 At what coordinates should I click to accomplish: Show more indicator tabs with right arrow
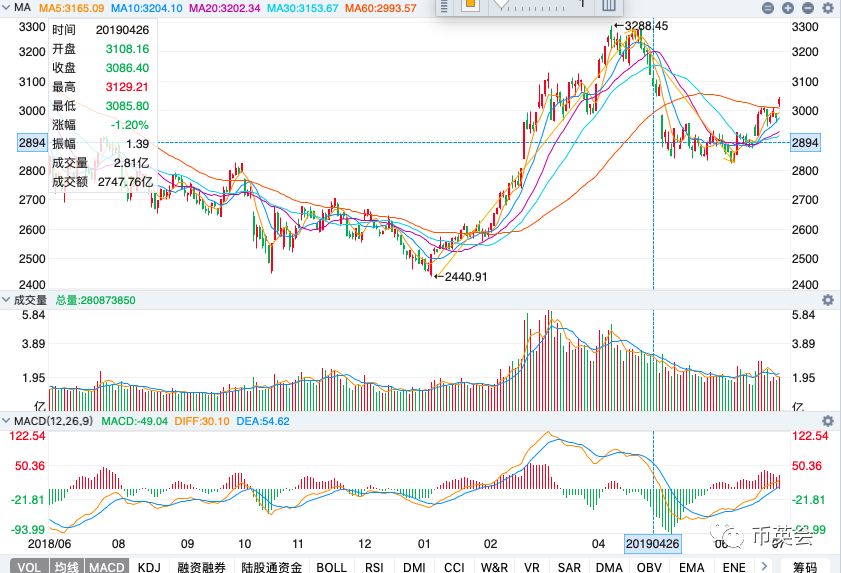click(x=764, y=566)
